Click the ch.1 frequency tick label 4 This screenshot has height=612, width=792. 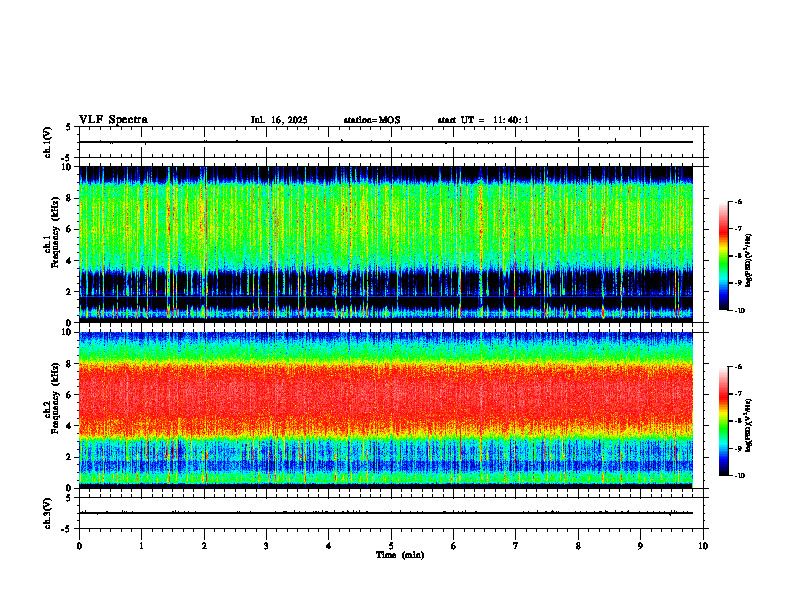click(70, 261)
